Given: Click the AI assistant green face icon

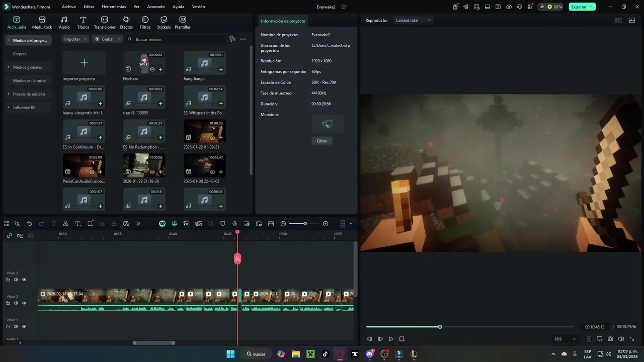Looking at the screenshot, I should coord(162,224).
